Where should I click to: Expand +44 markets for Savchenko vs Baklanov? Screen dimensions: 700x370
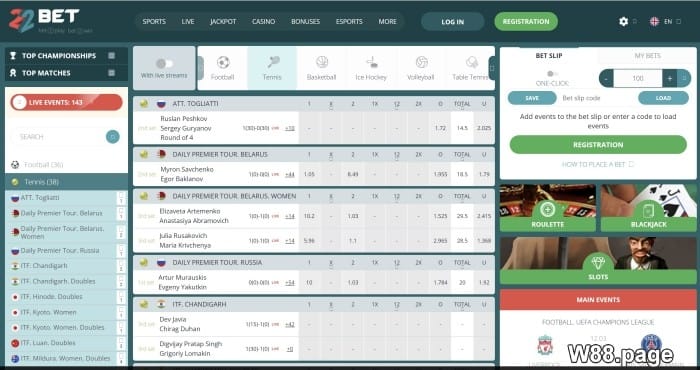290,175
